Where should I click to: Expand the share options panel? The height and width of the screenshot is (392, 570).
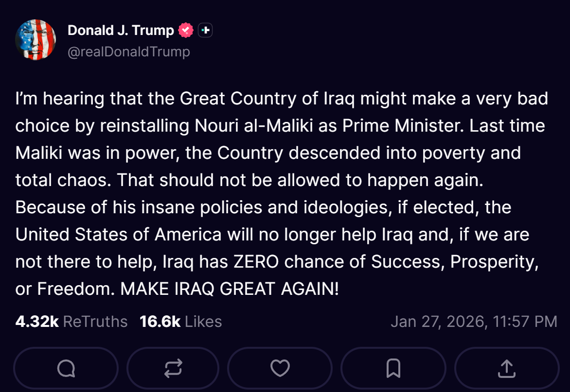pyautogui.click(x=507, y=368)
